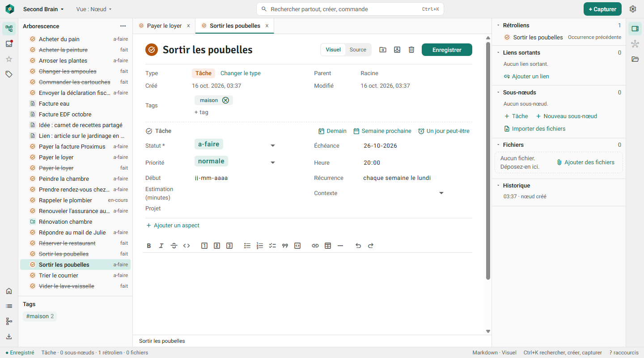Viewport: 644px width, 358px height.
Task: Remove the maison tag
Action: pyautogui.click(x=225, y=100)
